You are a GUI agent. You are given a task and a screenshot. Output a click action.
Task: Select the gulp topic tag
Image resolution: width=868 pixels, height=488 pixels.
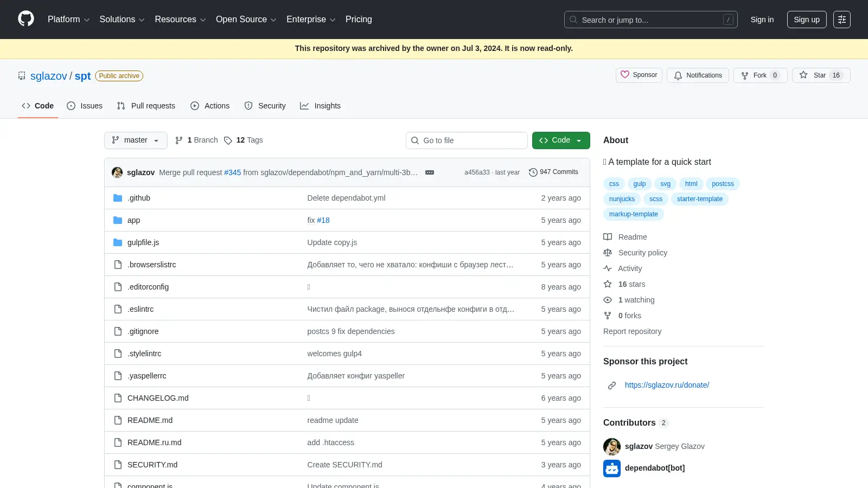coord(640,184)
